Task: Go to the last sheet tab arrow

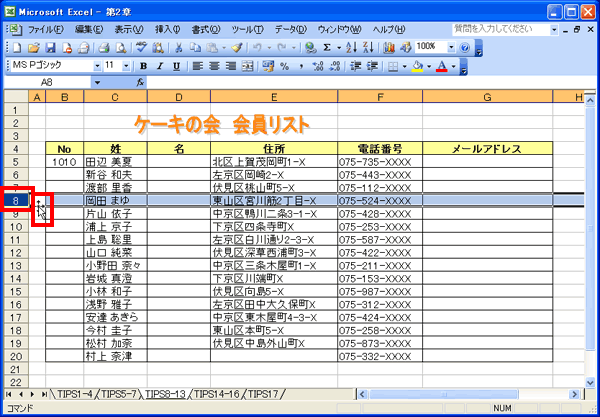Action: click(44, 394)
